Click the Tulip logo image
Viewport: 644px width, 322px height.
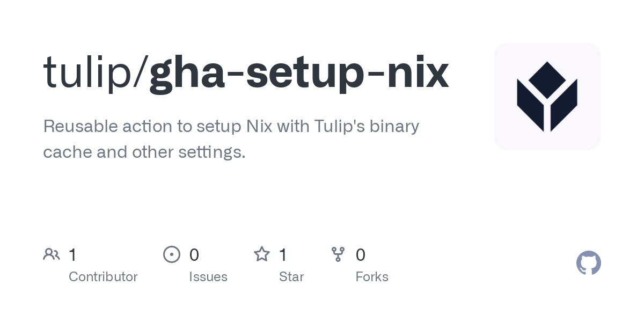547,97
